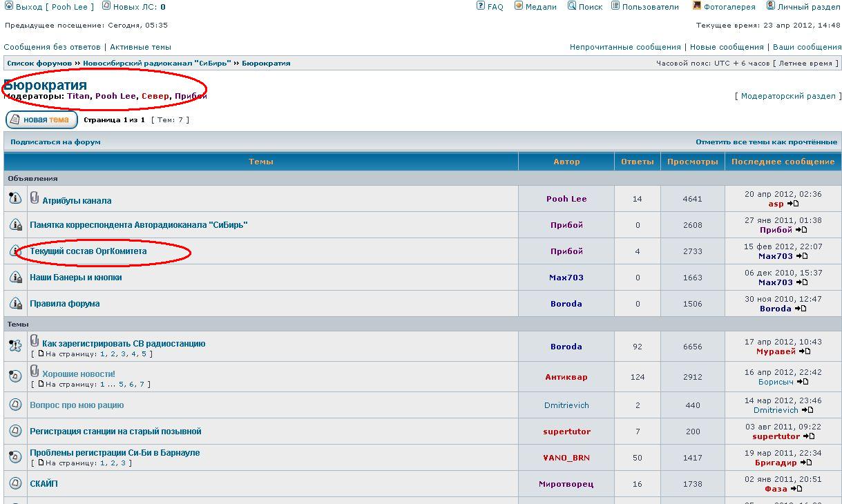Viewport: 842px width, 504px height.
Task: Jump to last post by Муравей icon
Action: pos(805,351)
